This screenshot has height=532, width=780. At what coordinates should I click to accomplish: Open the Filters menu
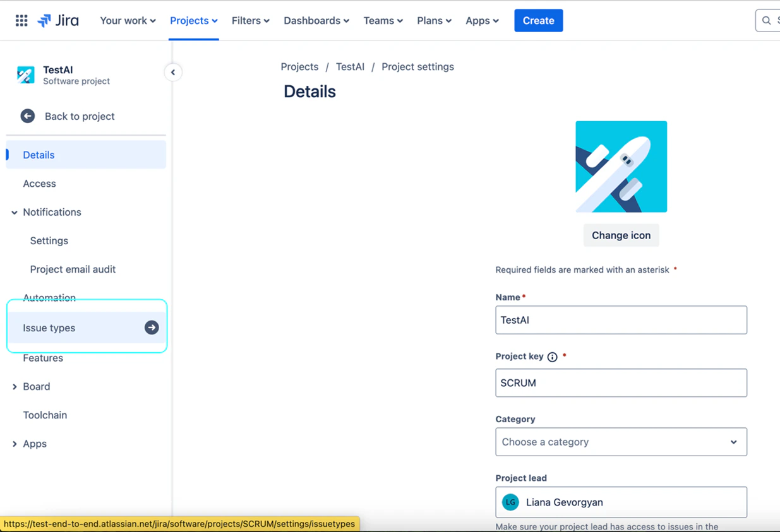(x=250, y=20)
